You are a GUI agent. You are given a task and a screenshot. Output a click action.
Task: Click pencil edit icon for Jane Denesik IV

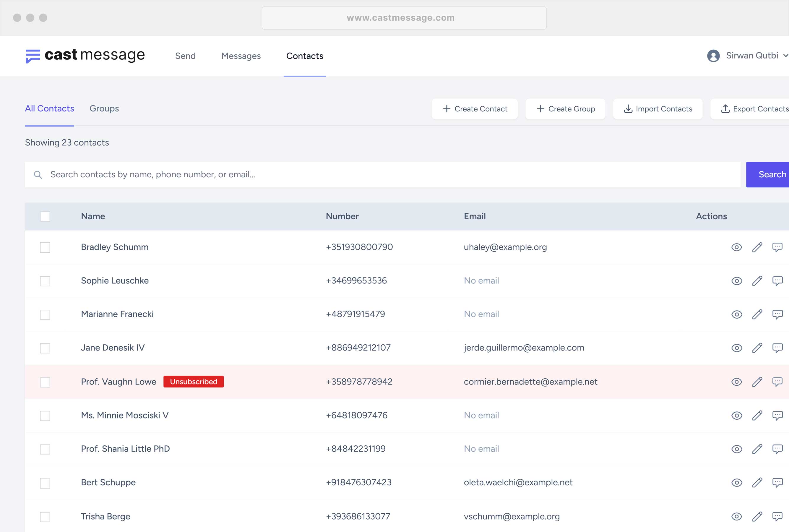[757, 348]
